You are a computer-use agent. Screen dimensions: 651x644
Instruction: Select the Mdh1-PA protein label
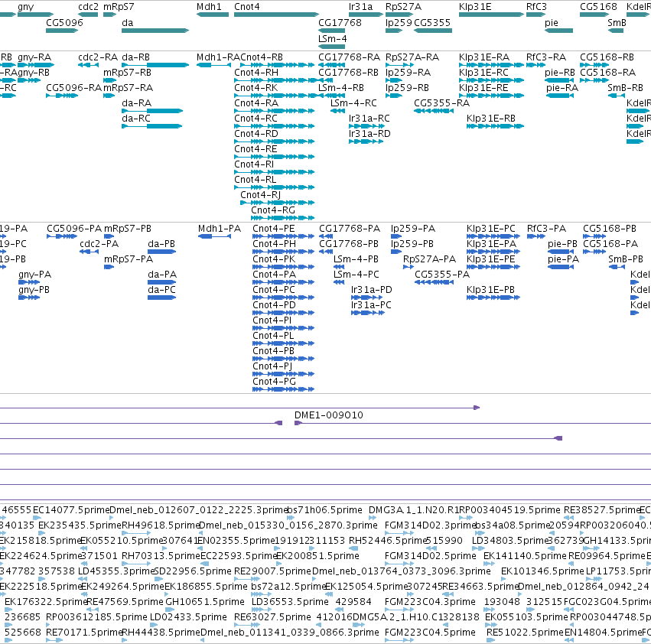[x=220, y=229]
